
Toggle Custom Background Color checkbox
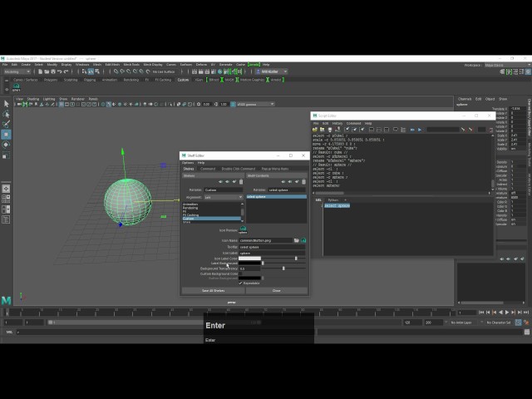click(x=240, y=273)
